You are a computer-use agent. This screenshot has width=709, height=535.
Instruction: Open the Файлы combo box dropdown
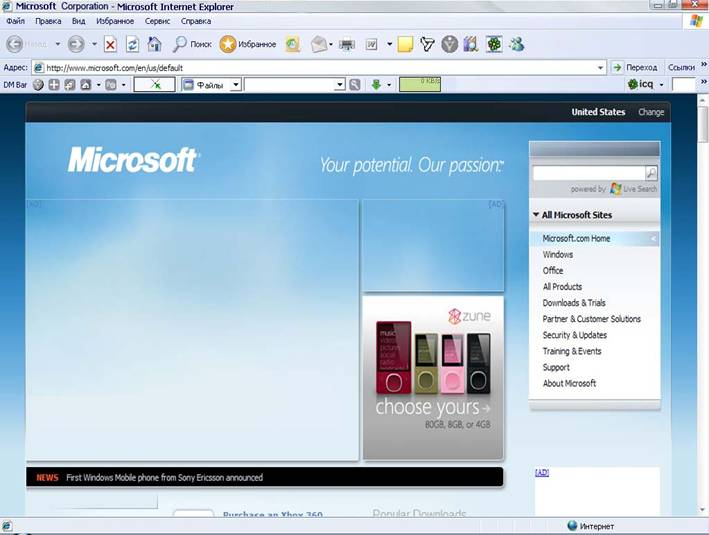236,85
